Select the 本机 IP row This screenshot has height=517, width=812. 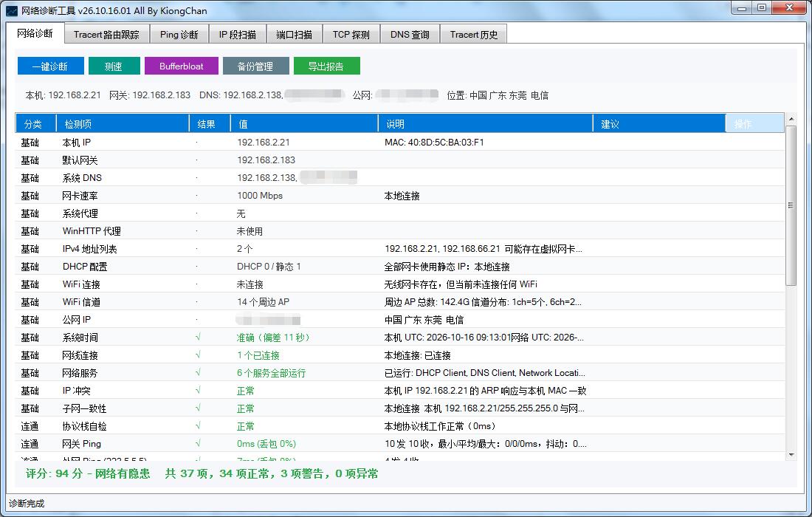[x=400, y=142]
